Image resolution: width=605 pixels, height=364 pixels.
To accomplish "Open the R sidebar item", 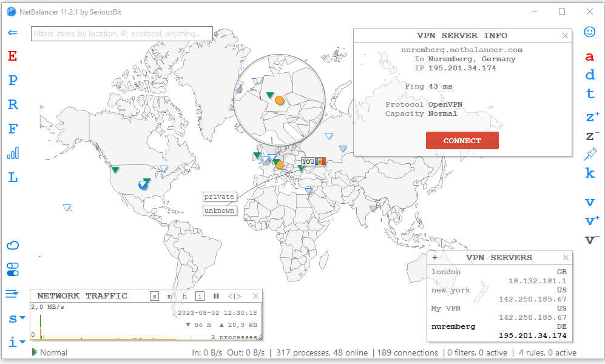I will (x=13, y=104).
